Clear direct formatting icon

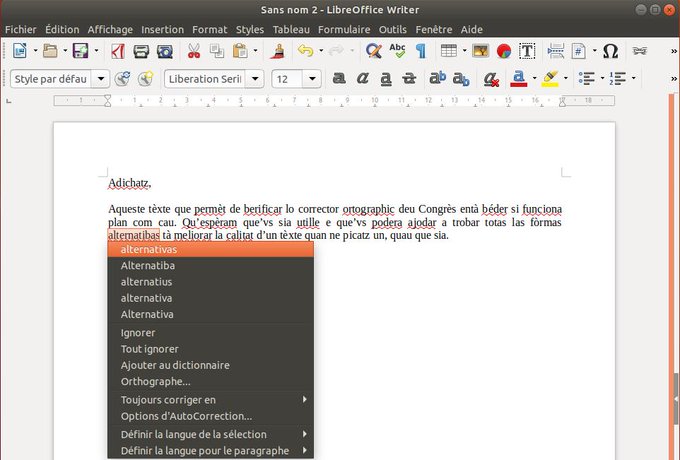(x=491, y=79)
